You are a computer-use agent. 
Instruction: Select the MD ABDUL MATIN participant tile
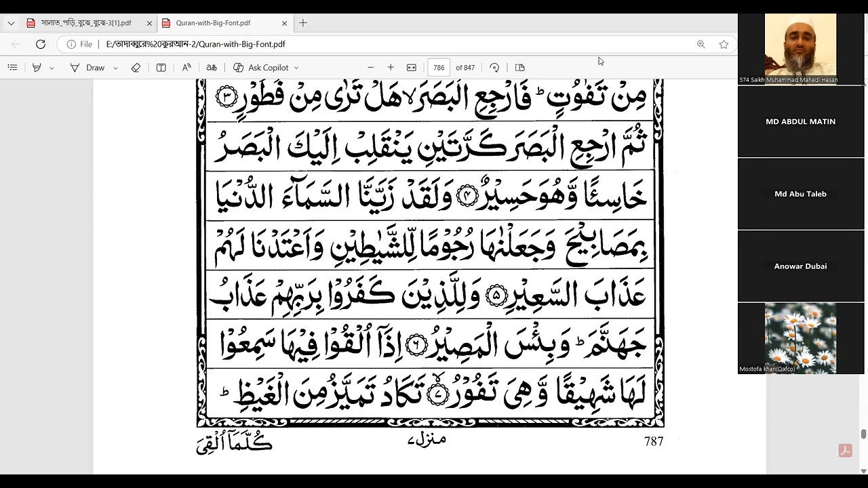pos(801,121)
